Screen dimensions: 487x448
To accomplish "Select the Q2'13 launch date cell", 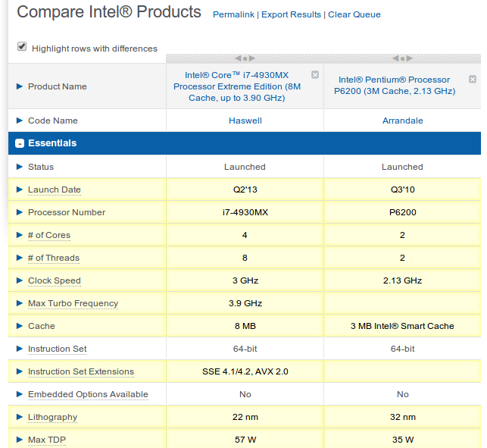I will tap(245, 190).
